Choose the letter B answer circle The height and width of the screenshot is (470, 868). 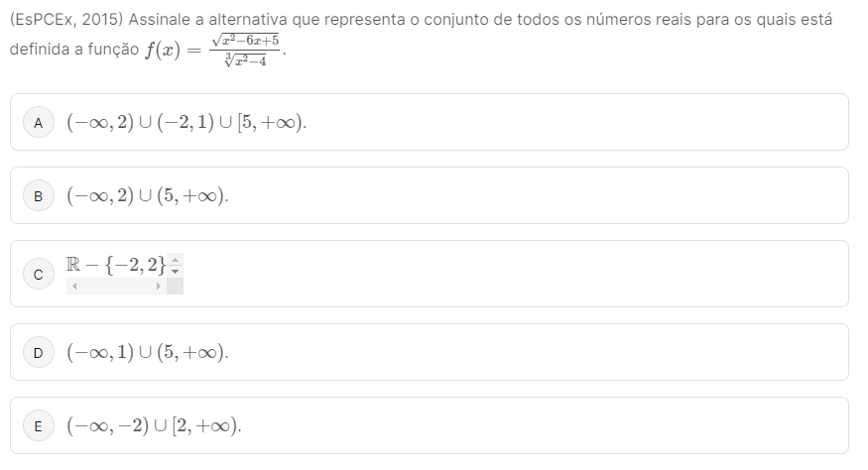click(39, 196)
